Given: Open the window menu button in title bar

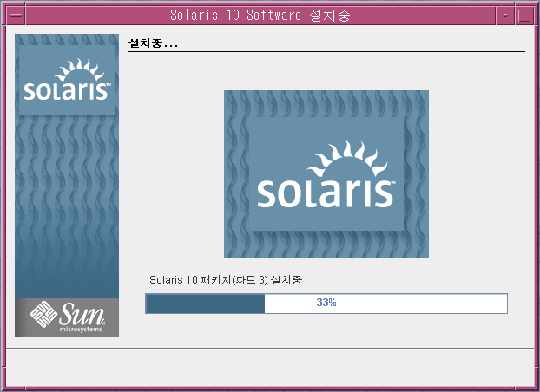Looking at the screenshot, I should tap(16, 16).
